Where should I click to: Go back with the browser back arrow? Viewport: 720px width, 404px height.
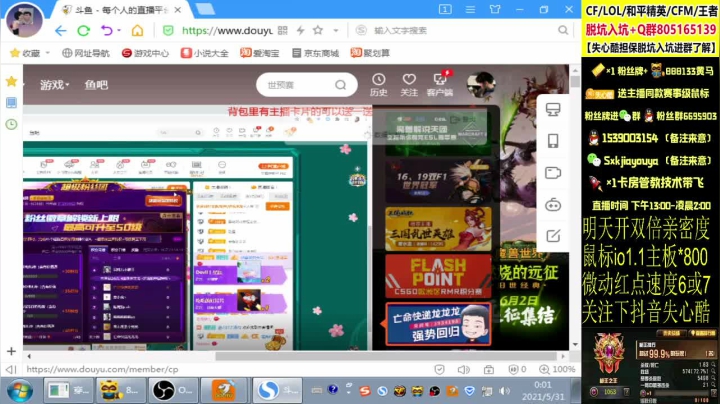click(61, 31)
